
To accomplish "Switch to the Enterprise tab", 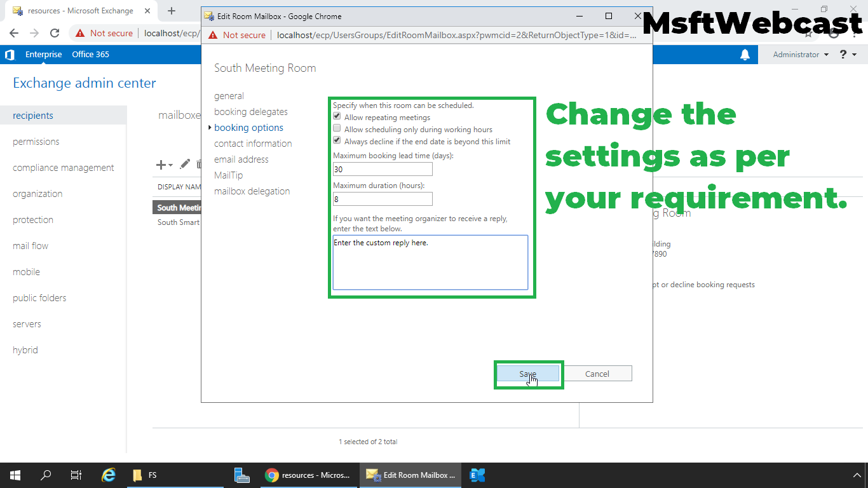I will (x=44, y=55).
